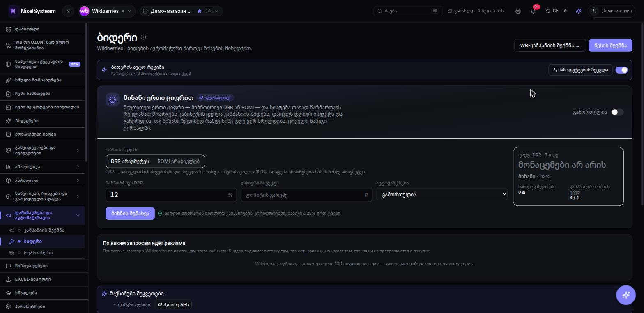The height and width of the screenshot is (313, 644).
Task: Expand საწყობები, რისკები sidebar section
Action: (x=43, y=196)
